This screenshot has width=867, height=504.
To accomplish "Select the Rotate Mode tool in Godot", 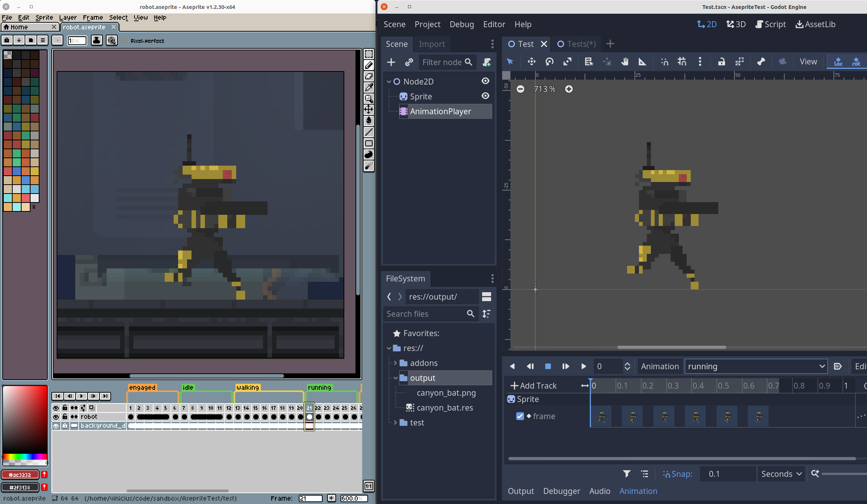I will (549, 62).
